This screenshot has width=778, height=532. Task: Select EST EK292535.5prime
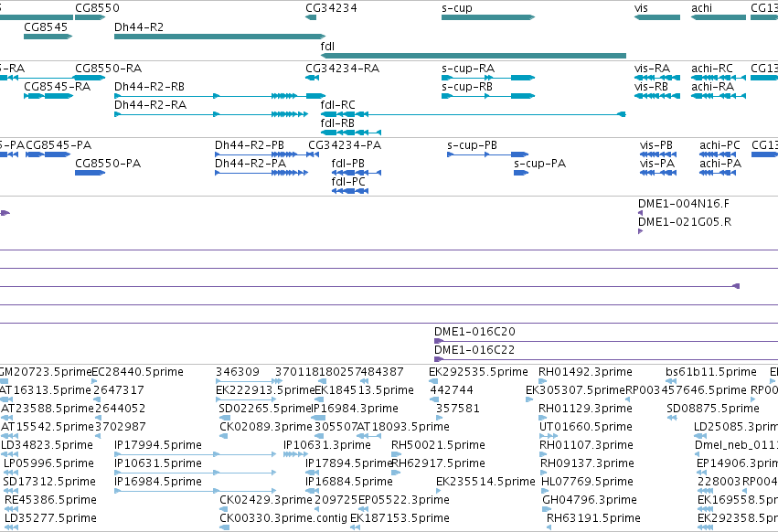click(478, 372)
